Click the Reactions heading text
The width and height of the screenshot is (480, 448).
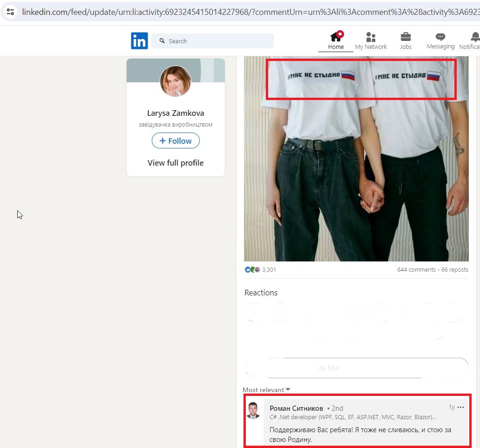(x=261, y=293)
